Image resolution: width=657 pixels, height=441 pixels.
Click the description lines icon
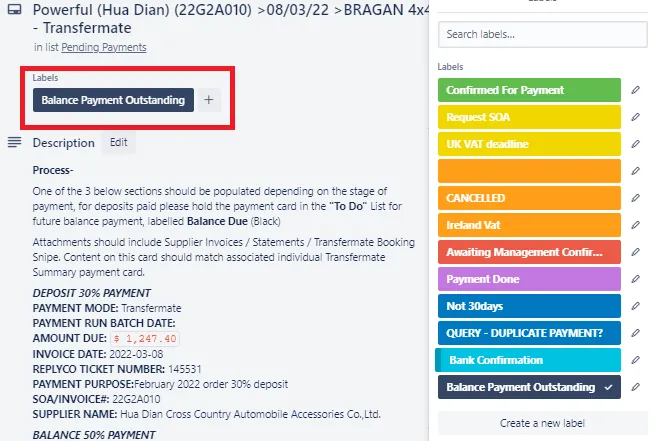14,143
